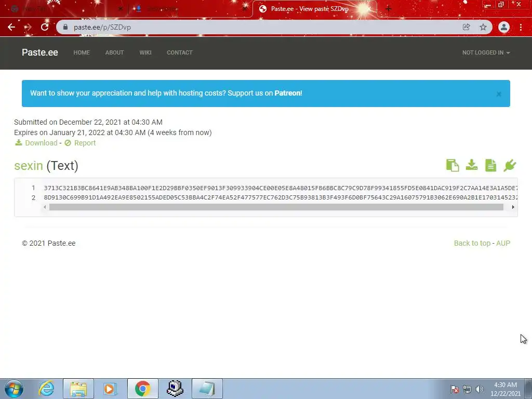Viewport: 532px width, 399px height.
Task: Download section icon next to sexin title
Action: tap(472, 165)
